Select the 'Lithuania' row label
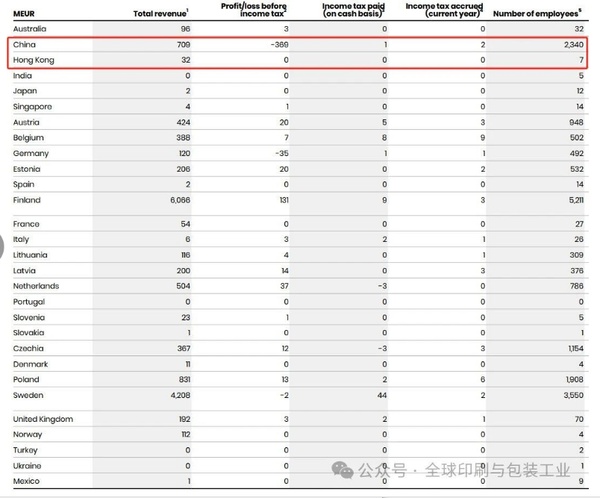This screenshot has height=498, width=600. (x=30, y=255)
